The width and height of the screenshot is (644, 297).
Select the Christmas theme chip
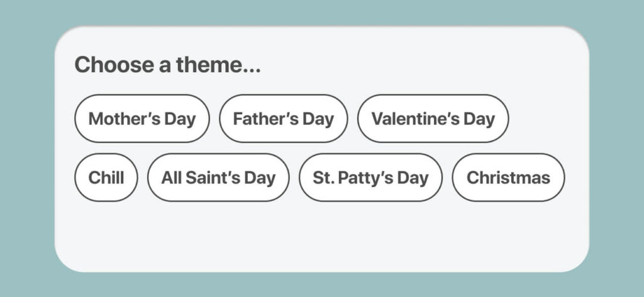tap(508, 178)
